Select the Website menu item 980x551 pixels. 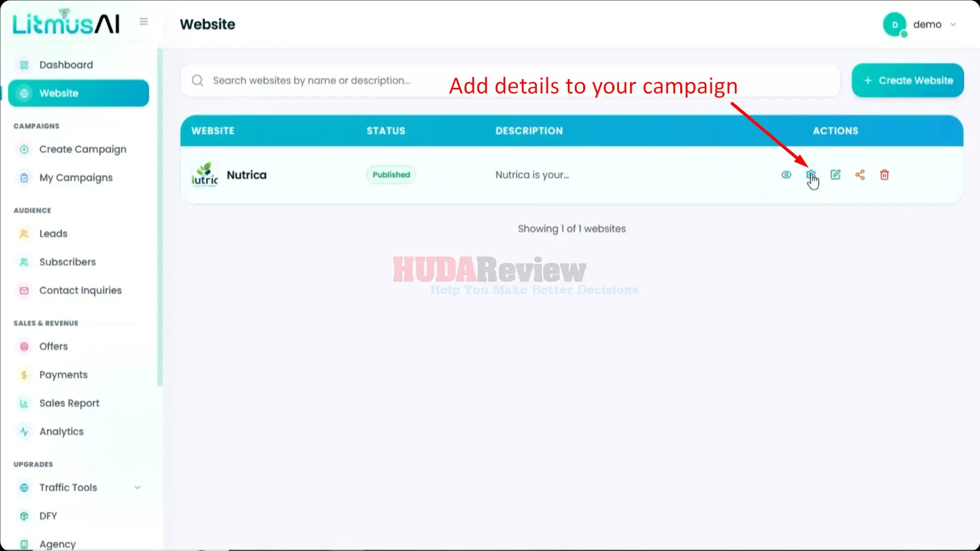[x=79, y=93]
